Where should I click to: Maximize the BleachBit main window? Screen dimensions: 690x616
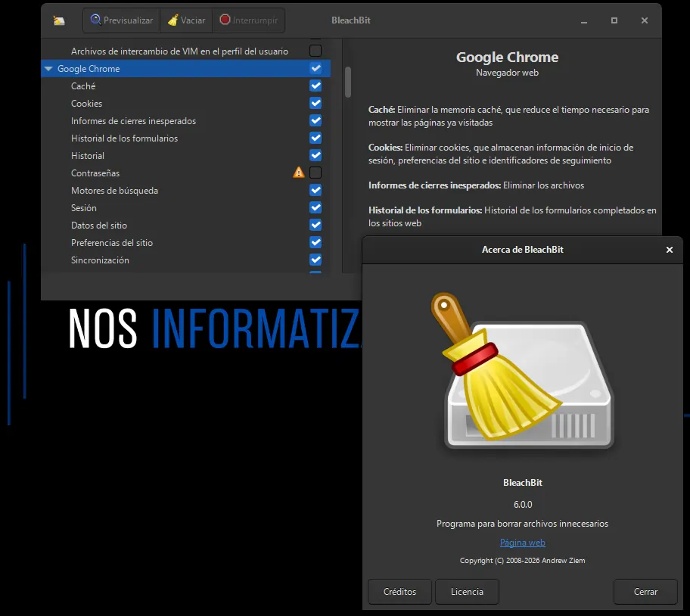pos(614,20)
